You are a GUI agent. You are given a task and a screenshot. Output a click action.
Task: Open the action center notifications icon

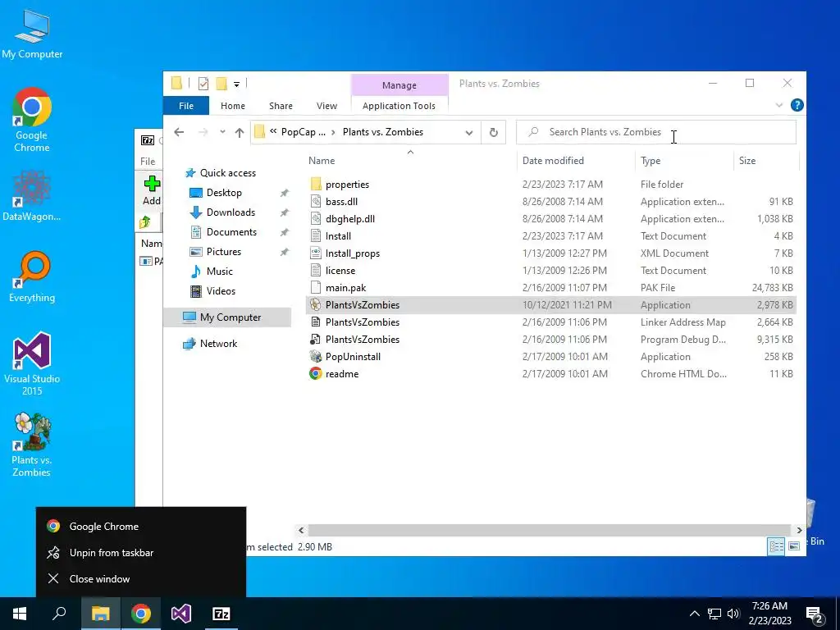coord(815,614)
